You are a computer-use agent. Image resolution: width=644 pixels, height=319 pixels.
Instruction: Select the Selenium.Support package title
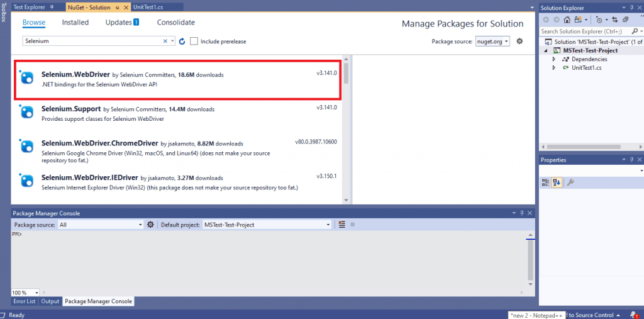click(71, 109)
